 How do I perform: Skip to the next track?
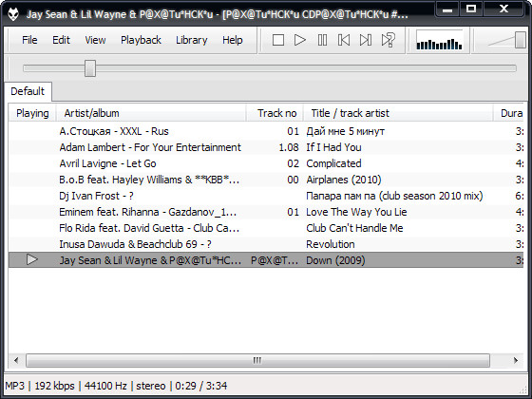(366, 40)
